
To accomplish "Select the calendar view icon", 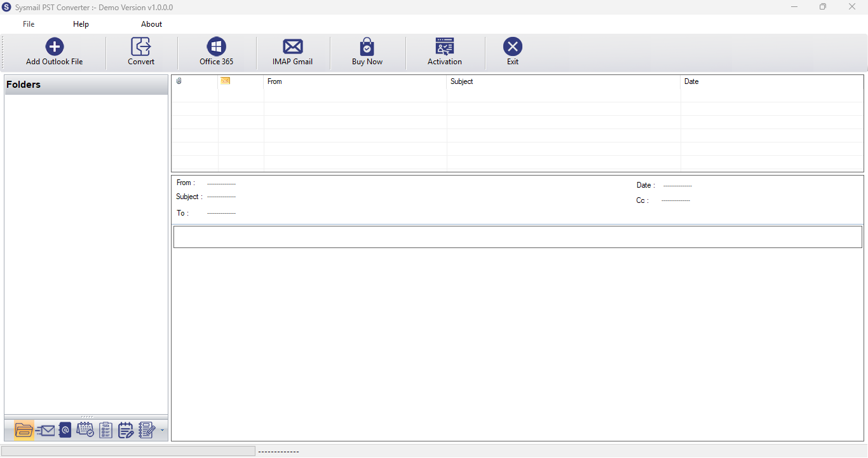I will click(85, 430).
